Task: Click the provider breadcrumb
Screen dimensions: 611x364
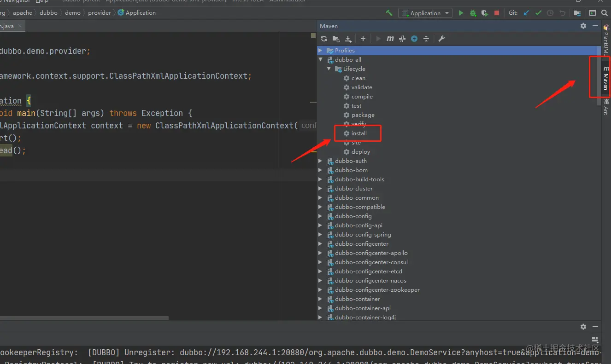Action: click(100, 13)
